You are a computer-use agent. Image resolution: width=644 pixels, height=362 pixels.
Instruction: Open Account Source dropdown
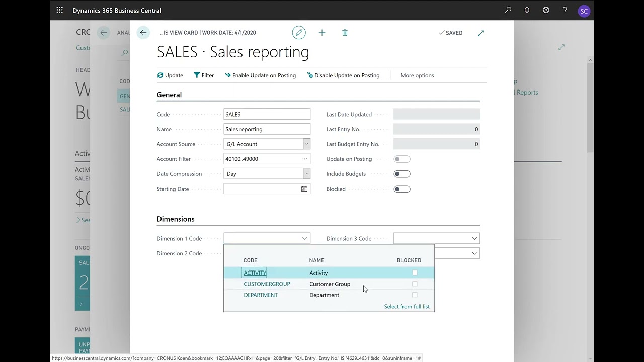coord(306,144)
